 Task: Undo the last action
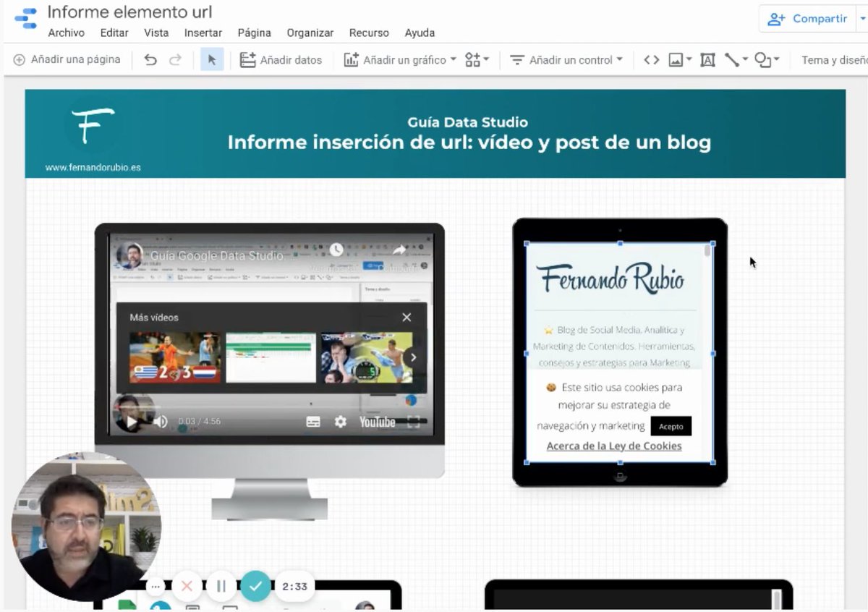(x=150, y=60)
